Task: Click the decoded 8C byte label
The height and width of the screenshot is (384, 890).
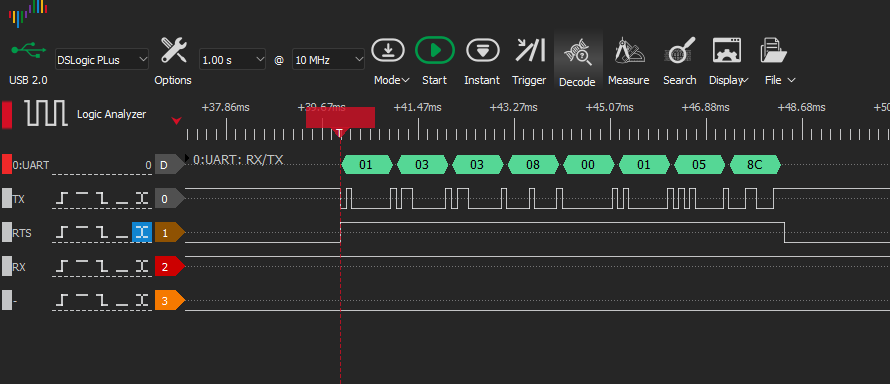Action: (x=755, y=164)
